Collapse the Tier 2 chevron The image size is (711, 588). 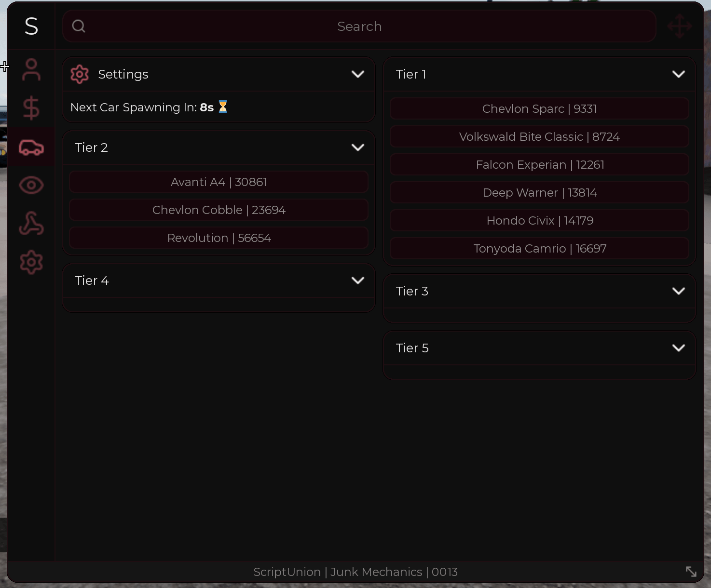(x=358, y=147)
